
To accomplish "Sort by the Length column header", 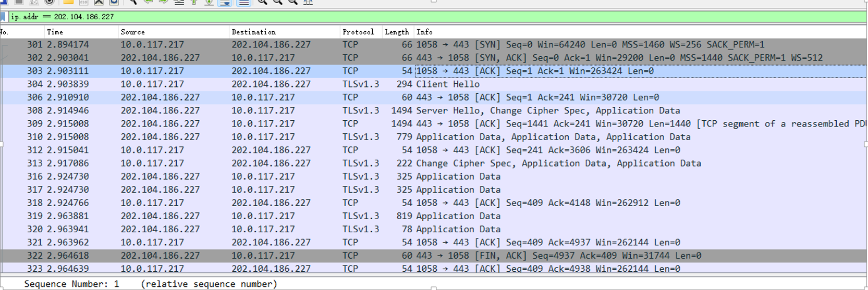I will [x=398, y=32].
